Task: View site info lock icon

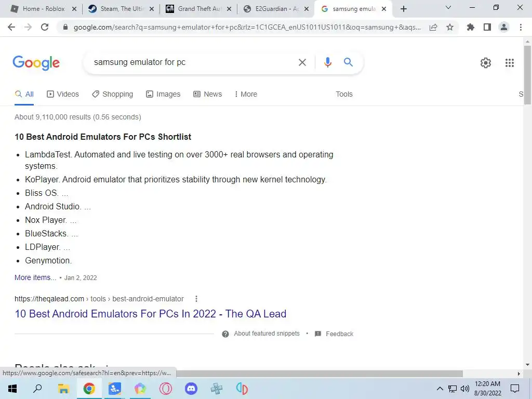Action: pyautogui.click(x=65, y=27)
